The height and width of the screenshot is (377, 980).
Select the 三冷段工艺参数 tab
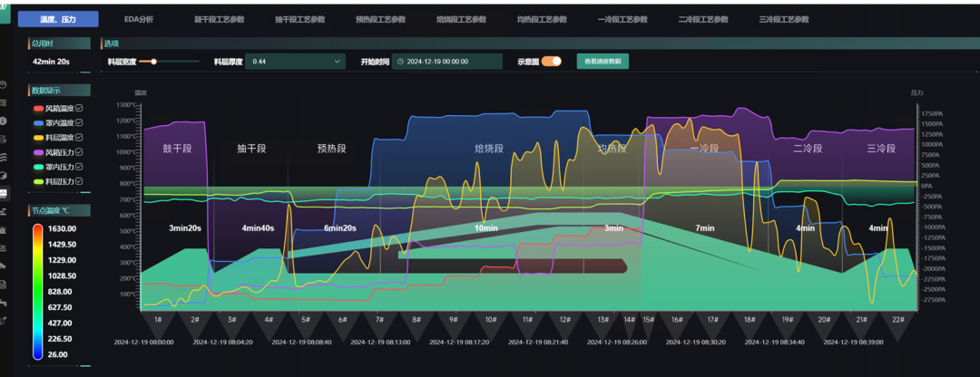coord(783,19)
